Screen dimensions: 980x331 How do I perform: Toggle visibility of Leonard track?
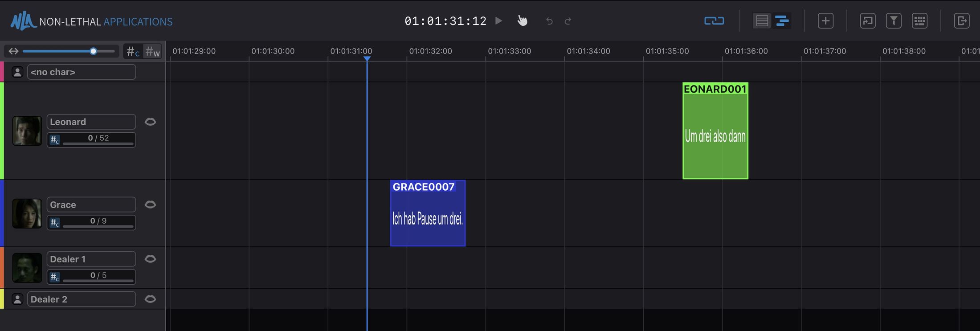tap(151, 122)
